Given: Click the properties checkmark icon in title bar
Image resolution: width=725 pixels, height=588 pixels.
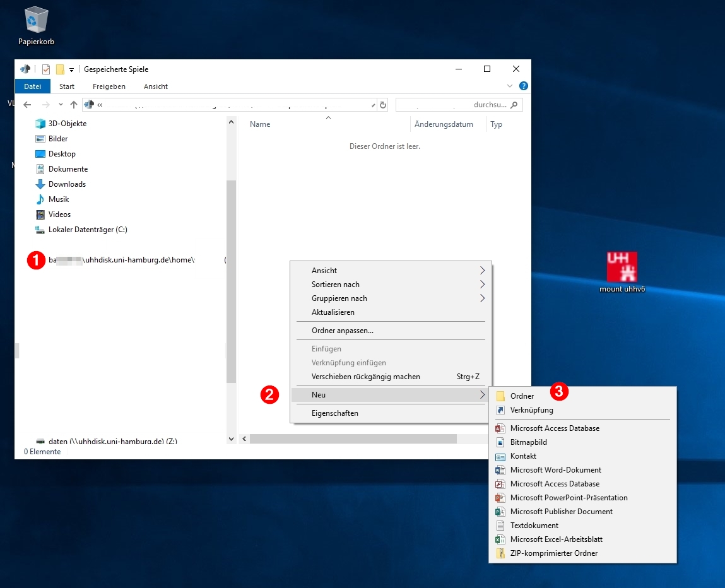Looking at the screenshot, I should tap(46, 69).
